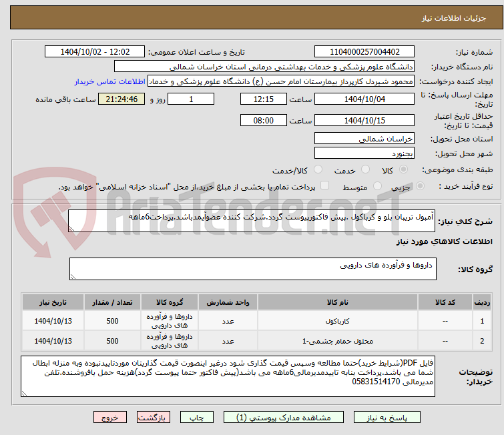Select the خدمت radio button

(x=365, y=169)
